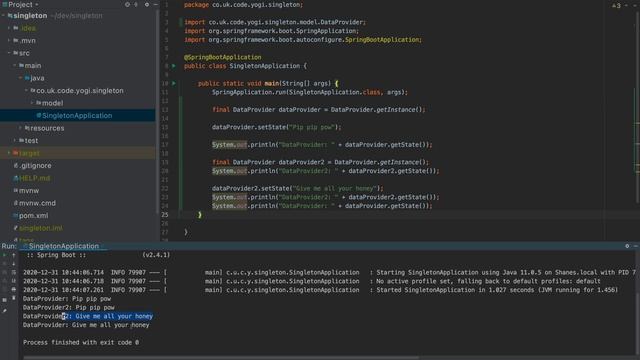The image size is (640, 360).
Task: Collapse the singleton root node
Action: tap(3, 16)
